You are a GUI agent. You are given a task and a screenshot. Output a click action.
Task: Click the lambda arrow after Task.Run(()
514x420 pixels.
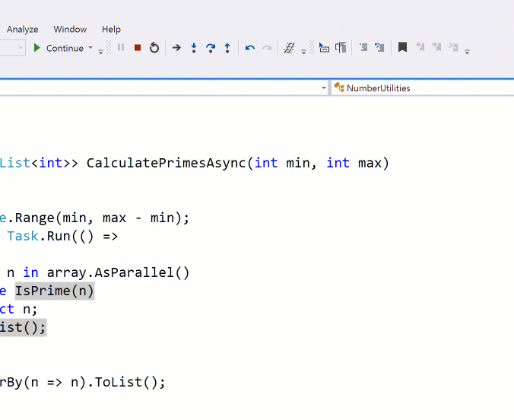[x=110, y=236]
